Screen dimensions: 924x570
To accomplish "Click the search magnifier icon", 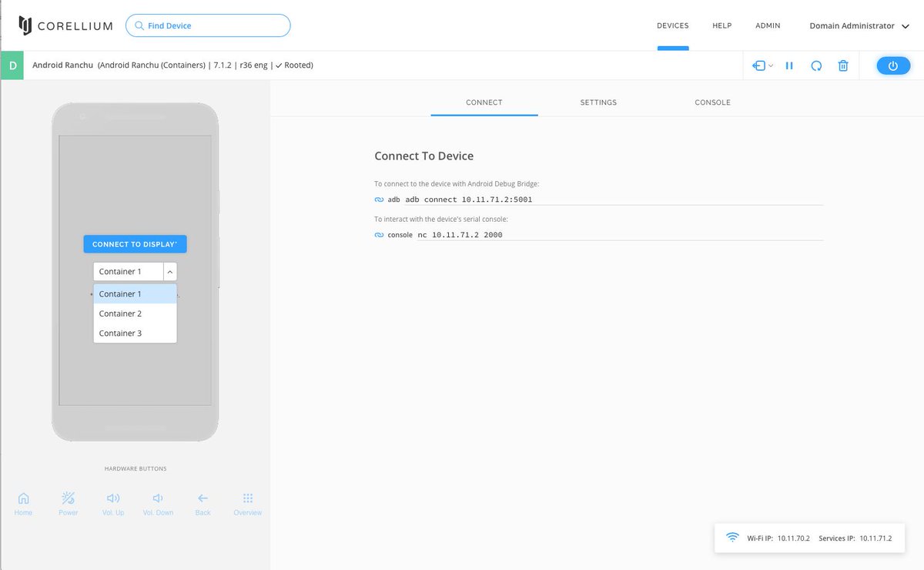I will pyautogui.click(x=139, y=25).
